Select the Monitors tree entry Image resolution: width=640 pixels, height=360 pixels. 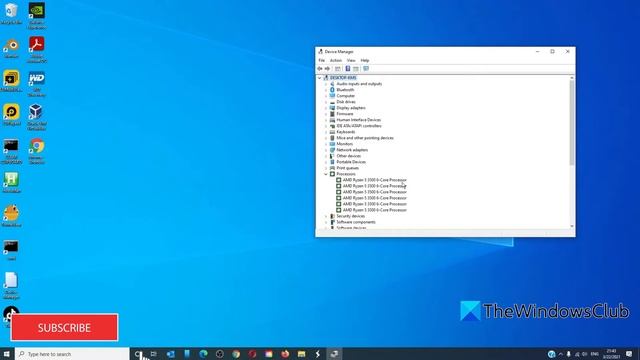coord(344,144)
